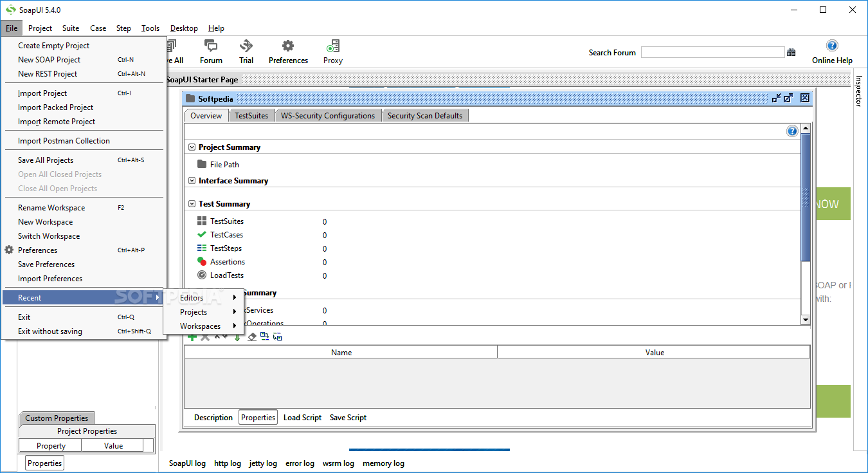Collapse the Test Summary section

(x=192, y=204)
